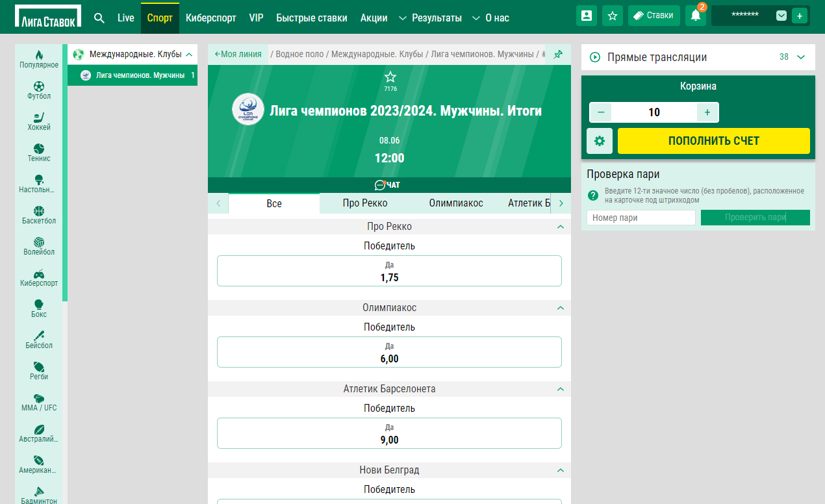Click the Лига Ставок logo

49,16
